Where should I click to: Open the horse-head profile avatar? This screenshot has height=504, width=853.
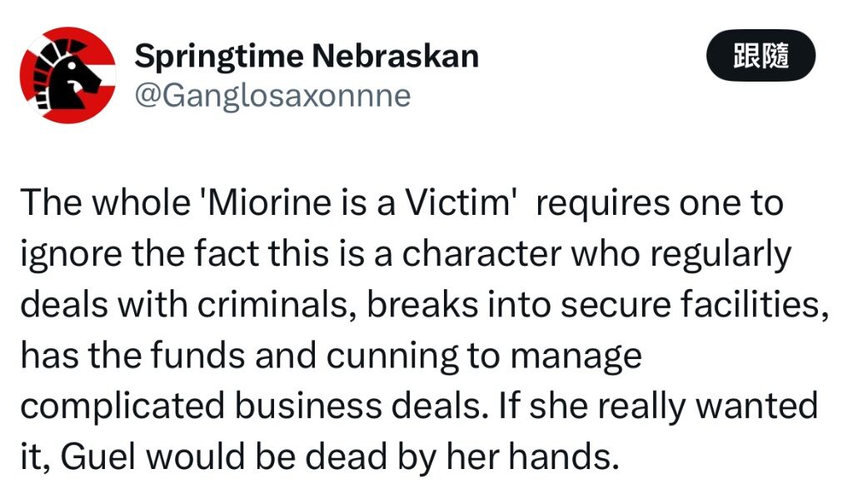[x=67, y=75]
